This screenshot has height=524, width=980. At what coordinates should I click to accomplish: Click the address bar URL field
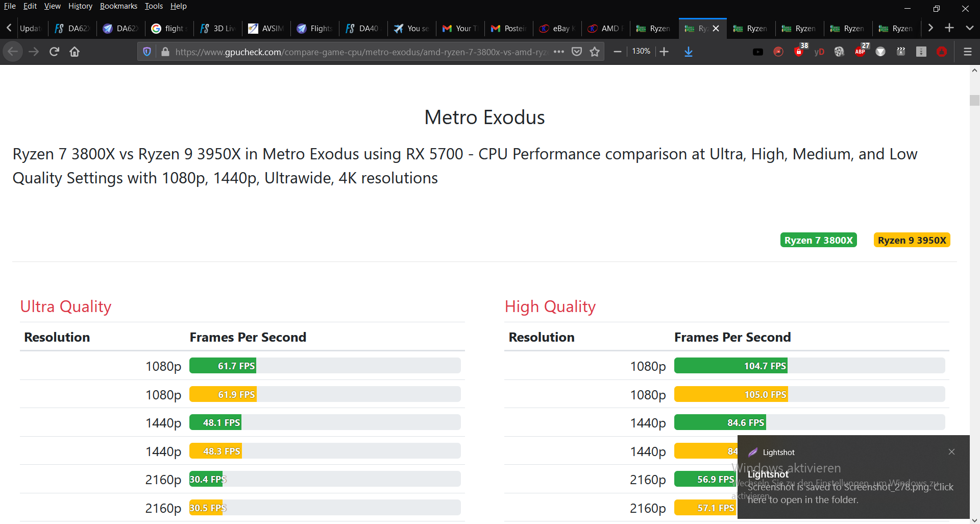point(361,52)
